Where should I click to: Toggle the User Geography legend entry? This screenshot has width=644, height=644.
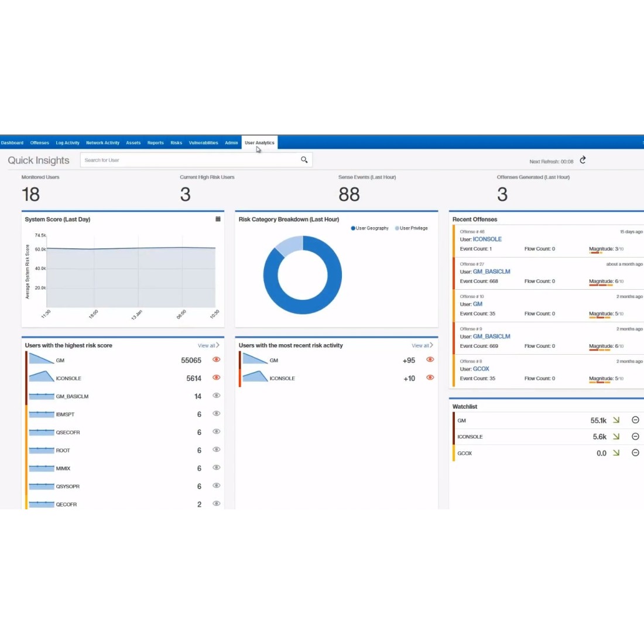(x=369, y=228)
